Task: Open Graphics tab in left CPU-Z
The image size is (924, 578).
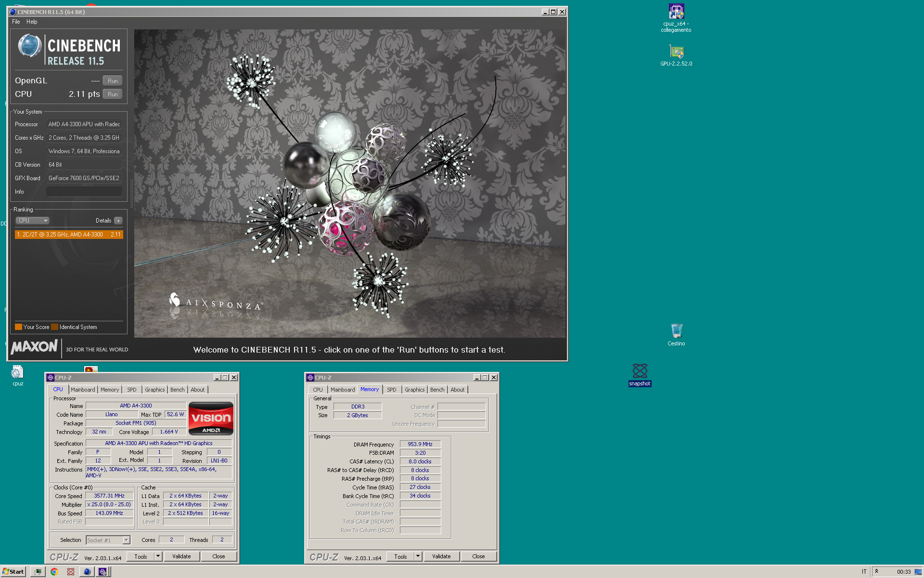Action: coord(155,390)
